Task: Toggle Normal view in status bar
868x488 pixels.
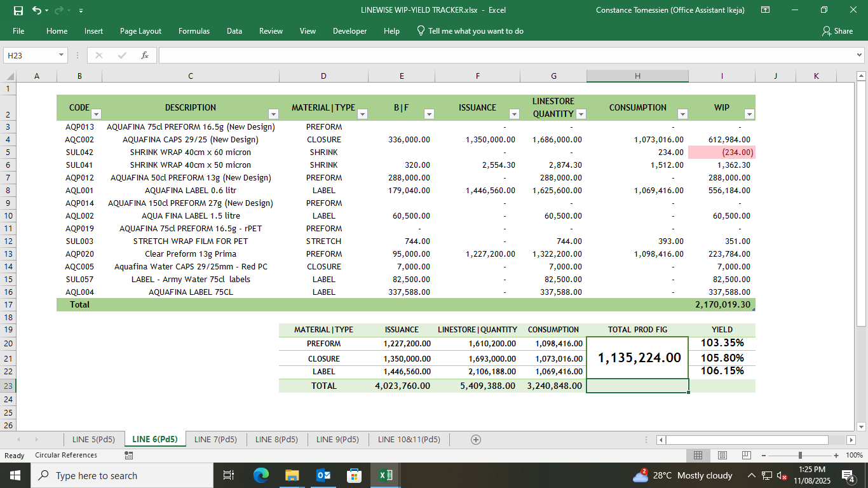Action: pyautogui.click(x=698, y=456)
